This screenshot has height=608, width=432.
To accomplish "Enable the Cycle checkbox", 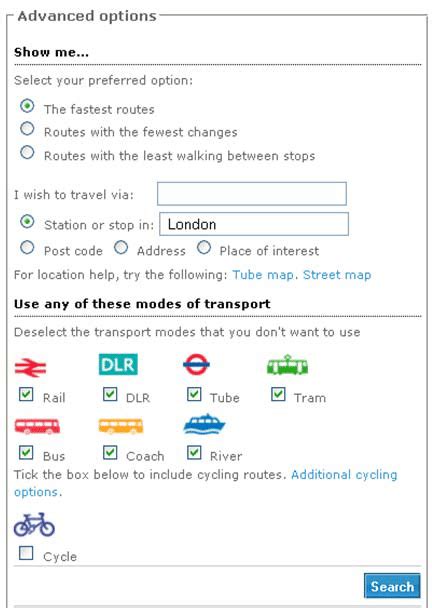I will click(x=26, y=553).
